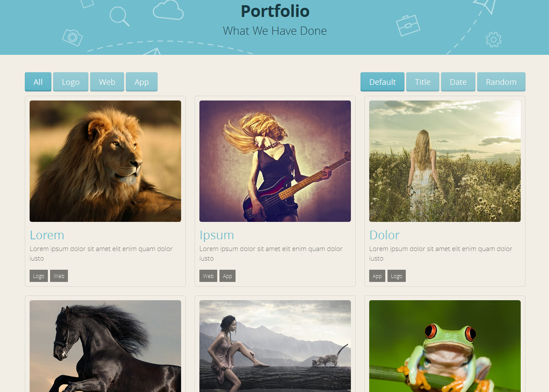Open the guitarist image thumbnail
The image size is (549, 392).
(x=275, y=161)
